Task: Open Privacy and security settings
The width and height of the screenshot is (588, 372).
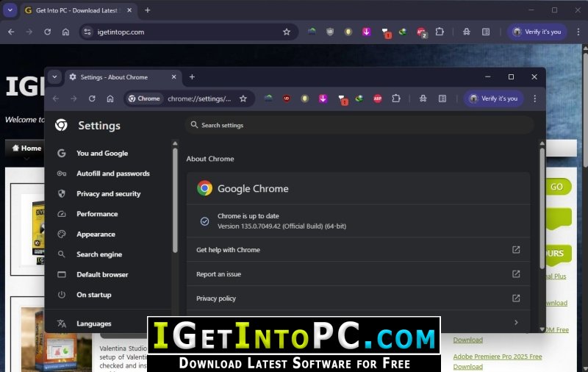Action: pyautogui.click(x=108, y=194)
